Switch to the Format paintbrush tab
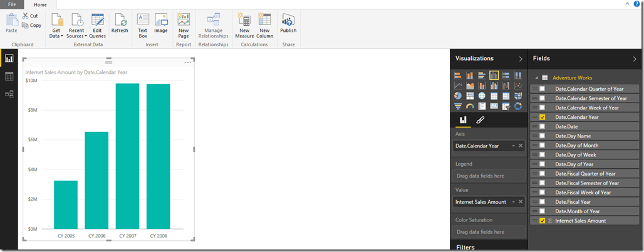Screen dimensions: 644x252 coord(479,121)
